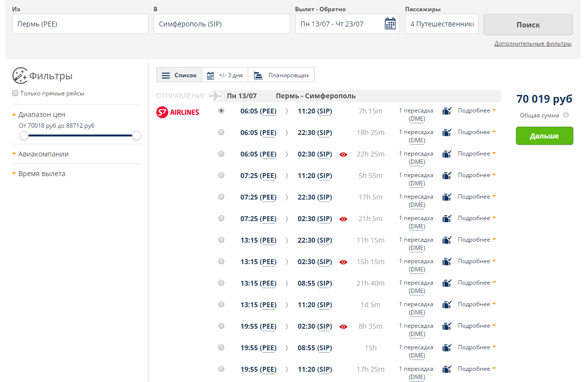Click the 70 019 руб total price
The image size is (588, 382).
coord(544,99)
